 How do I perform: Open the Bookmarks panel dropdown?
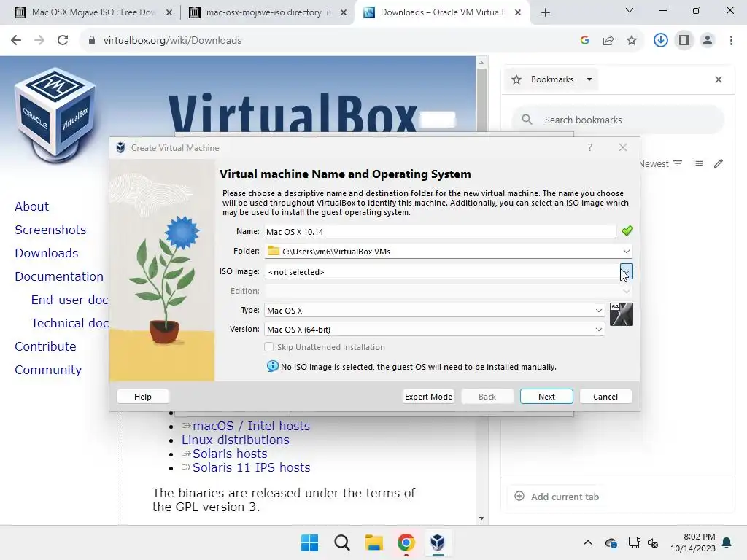click(589, 79)
